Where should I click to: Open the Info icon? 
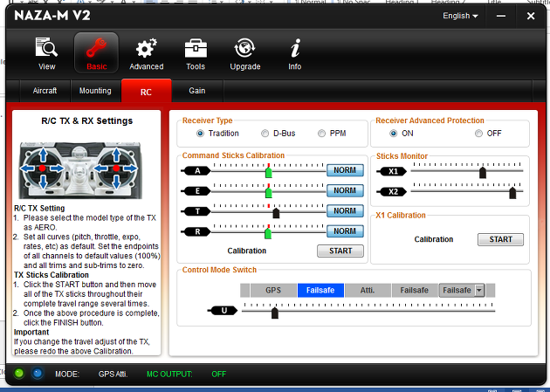[295, 53]
